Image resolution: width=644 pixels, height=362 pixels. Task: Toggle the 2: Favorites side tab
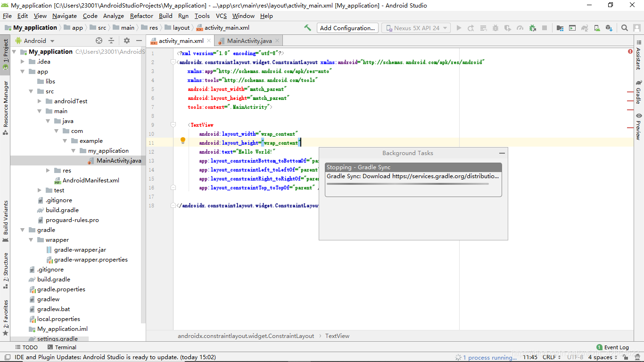pos(5,318)
